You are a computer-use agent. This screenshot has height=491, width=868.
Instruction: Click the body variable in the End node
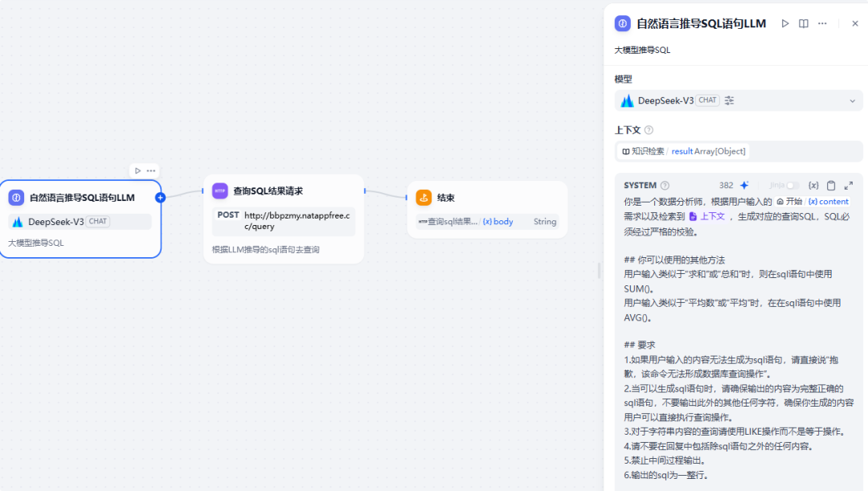[x=497, y=222]
